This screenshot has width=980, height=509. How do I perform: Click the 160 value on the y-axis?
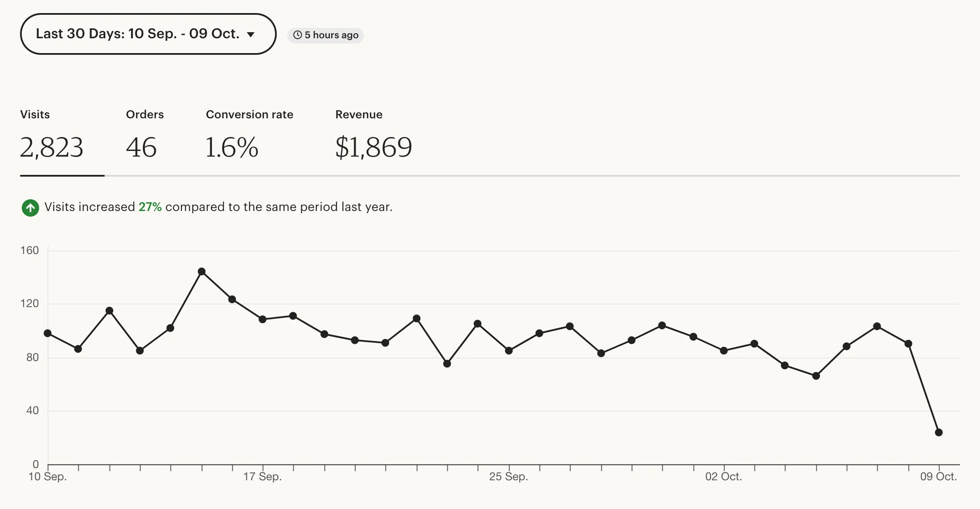coord(30,251)
